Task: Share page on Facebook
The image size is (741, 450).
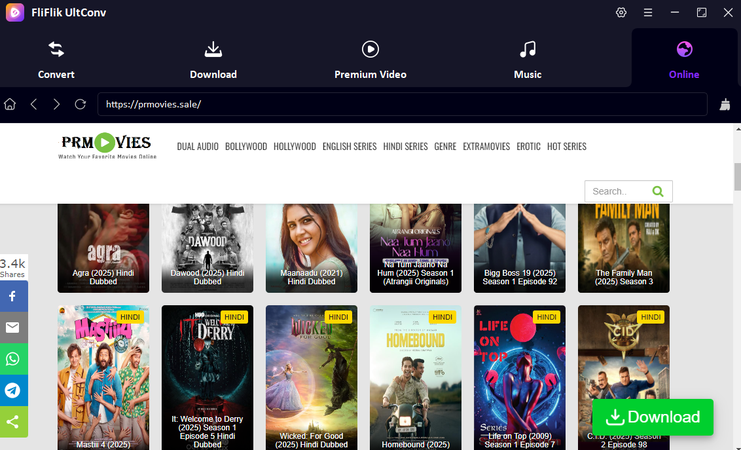Action: click(x=13, y=296)
